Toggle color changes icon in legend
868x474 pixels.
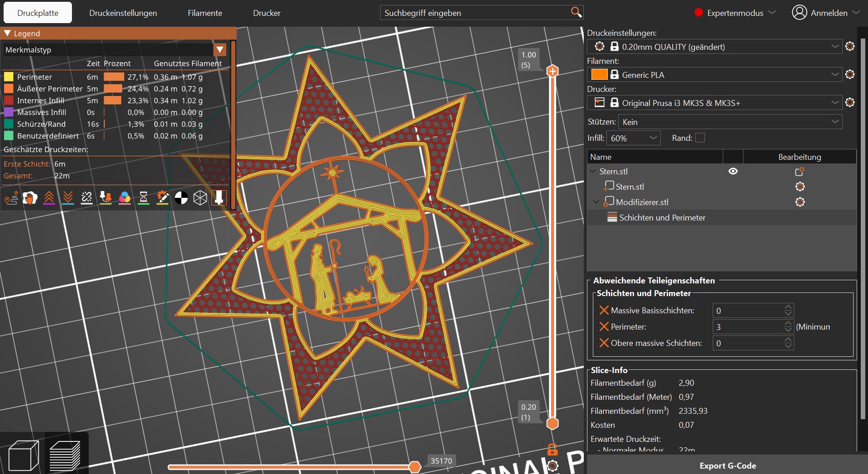click(124, 198)
